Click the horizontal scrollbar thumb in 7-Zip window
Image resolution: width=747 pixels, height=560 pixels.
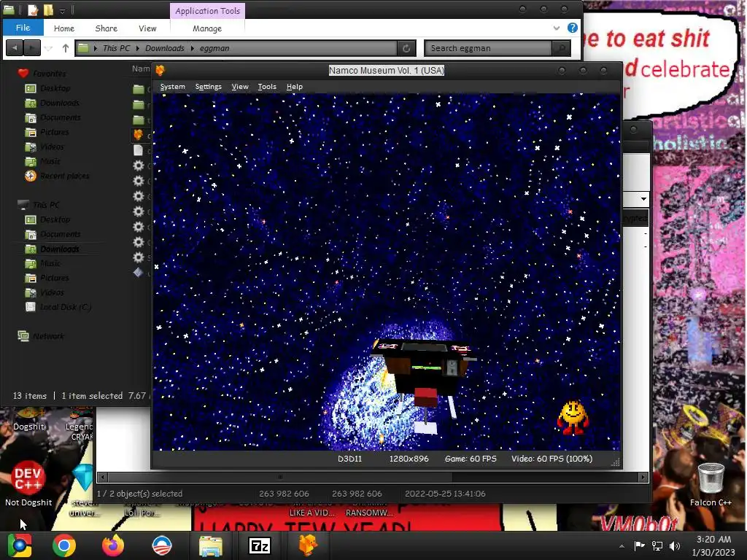(280, 477)
